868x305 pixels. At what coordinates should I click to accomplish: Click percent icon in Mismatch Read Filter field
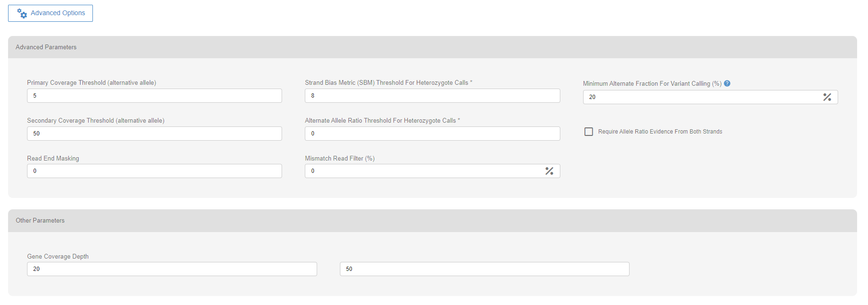tap(549, 171)
